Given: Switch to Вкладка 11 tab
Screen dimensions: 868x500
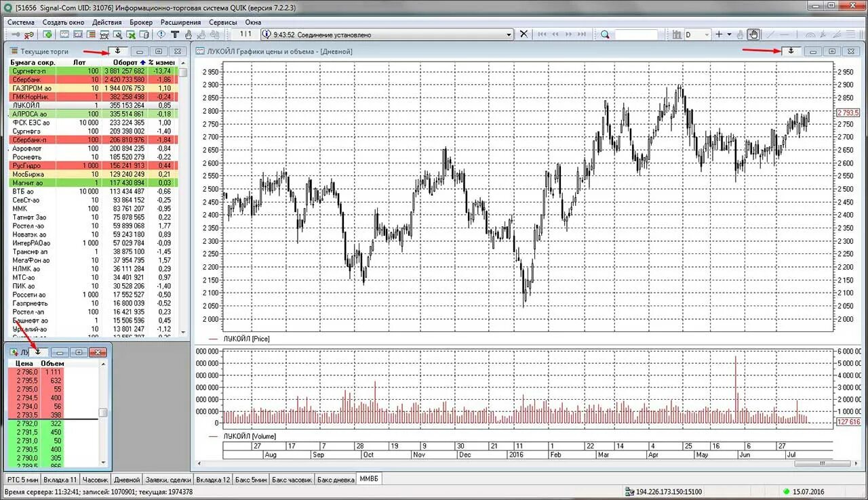Looking at the screenshot, I should (x=60, y=480).
